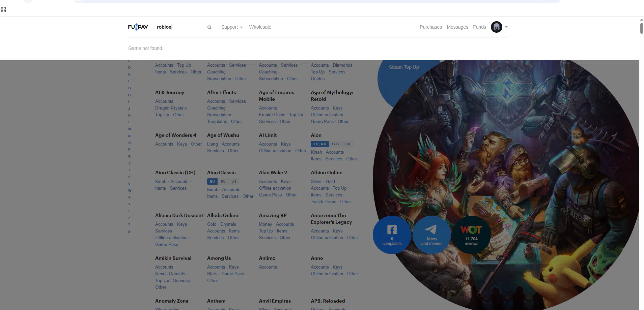Open the Anthem game title
Image resolution: width=644 pixels, height=310 pixels.
216,301
